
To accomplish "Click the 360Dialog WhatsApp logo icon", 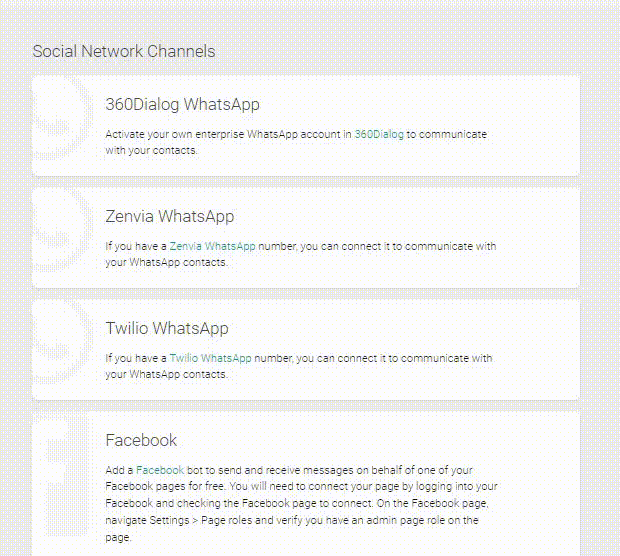I will pos(61,126).
